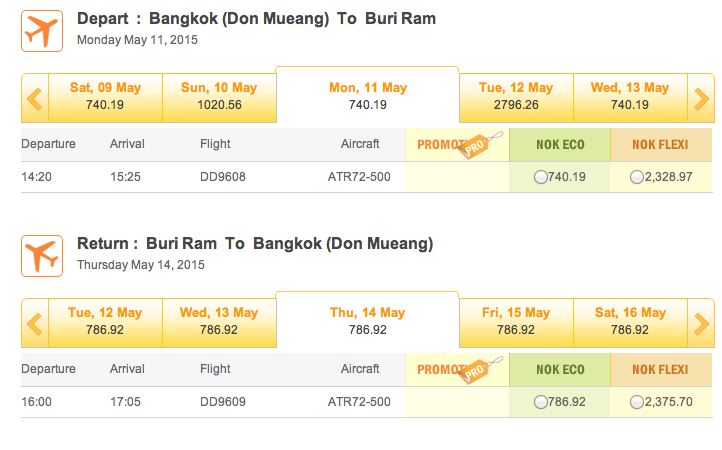Switch return date to Sat, 16 May

coord(630,323)
